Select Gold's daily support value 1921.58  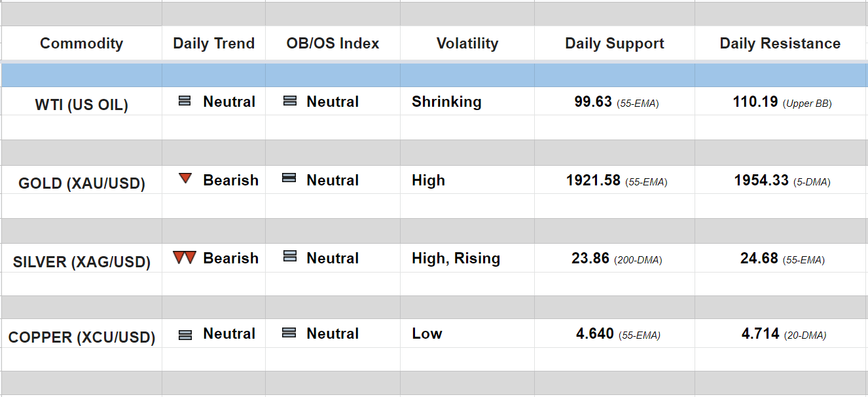(593, 181)
